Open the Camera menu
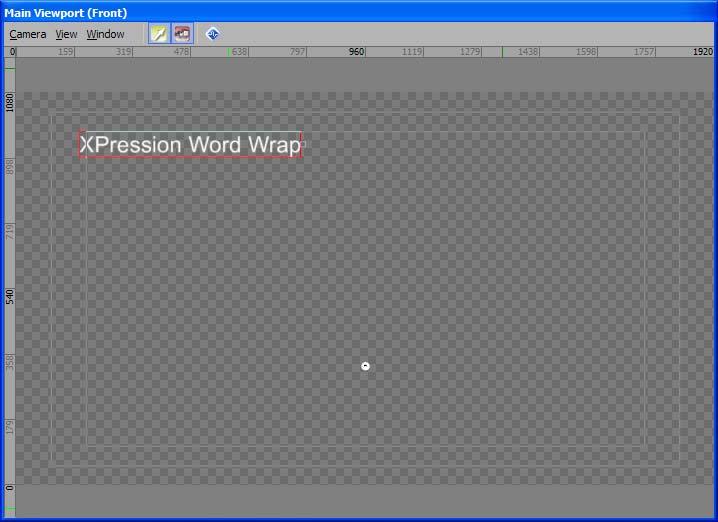The height and width of the screenshot is (522, 718). pos(27,34)
